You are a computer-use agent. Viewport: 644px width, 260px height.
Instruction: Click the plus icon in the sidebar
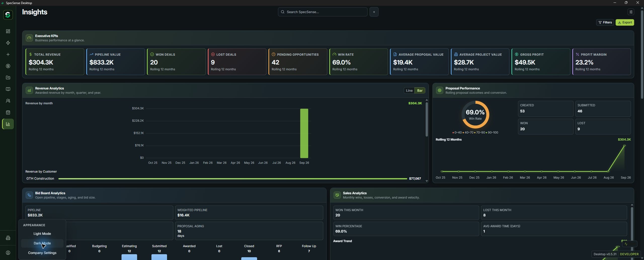pos(8,54)
